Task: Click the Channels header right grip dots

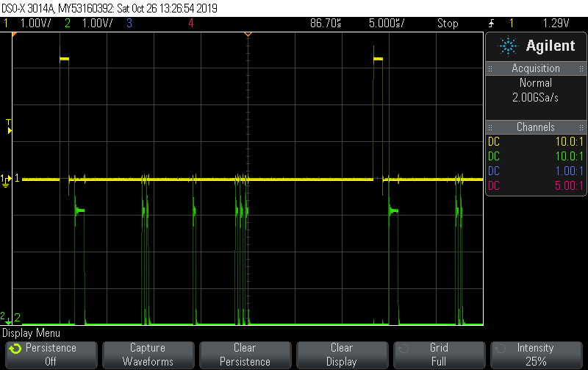Action: 581,127
